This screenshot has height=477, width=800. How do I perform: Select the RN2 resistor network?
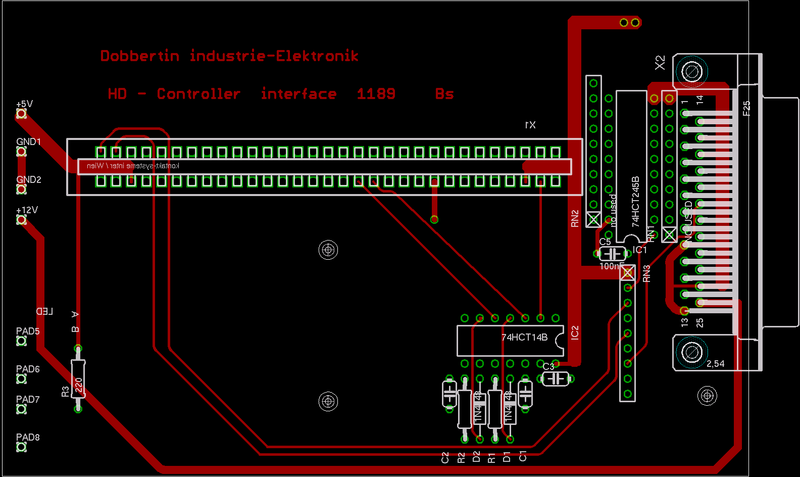pyautogui.click(x=593, y=150)
